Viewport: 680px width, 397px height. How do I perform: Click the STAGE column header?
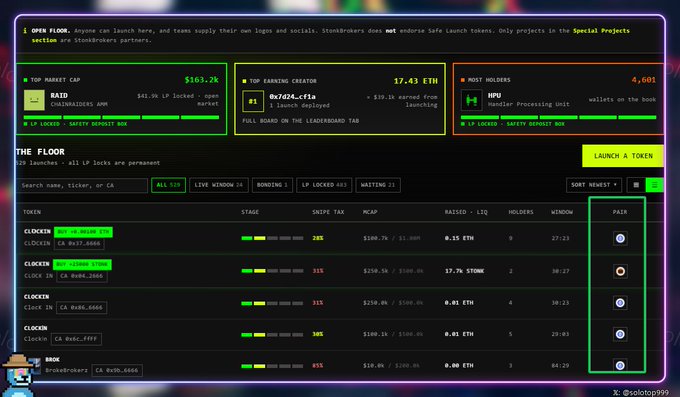[x=250, y=212]
